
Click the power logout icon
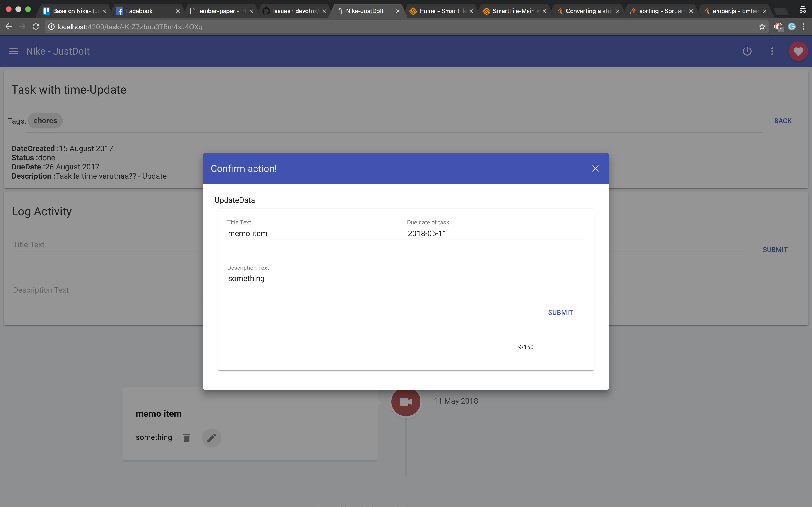(747, 51)
